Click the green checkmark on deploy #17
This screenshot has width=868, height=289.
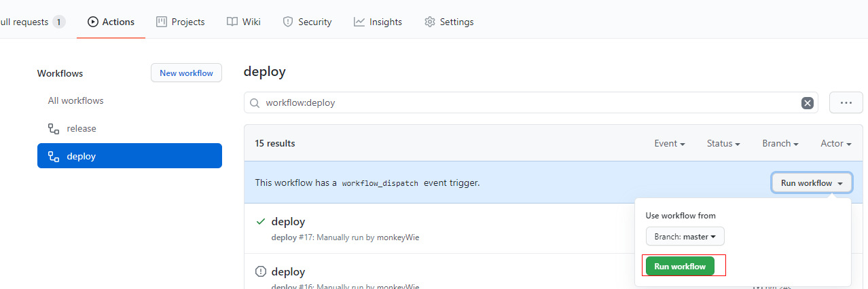[260, 221]
